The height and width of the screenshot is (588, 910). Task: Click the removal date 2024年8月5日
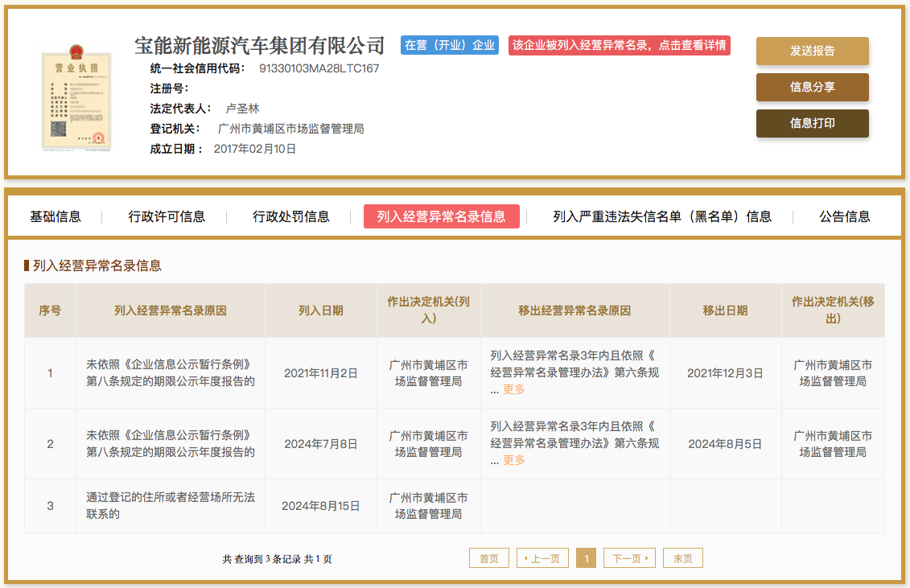click(x=725, y=444)
